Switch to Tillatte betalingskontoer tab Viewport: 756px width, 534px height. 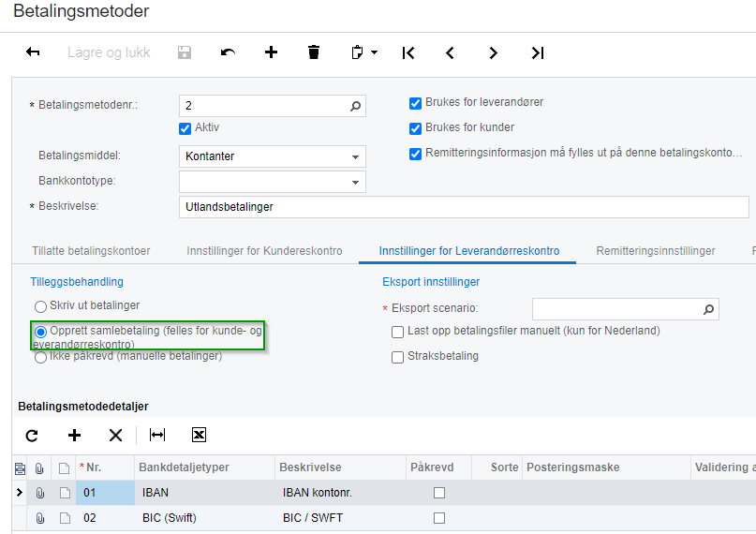pyautogui.click(x=91, y=251)
